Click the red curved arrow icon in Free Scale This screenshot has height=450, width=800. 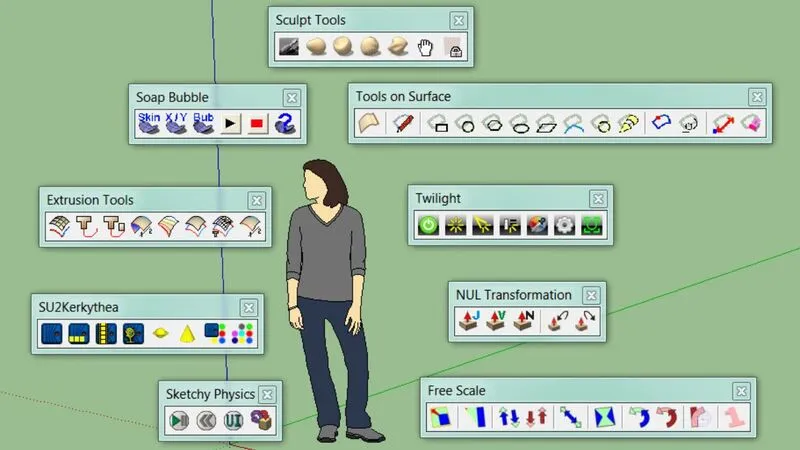pos(667,417)
